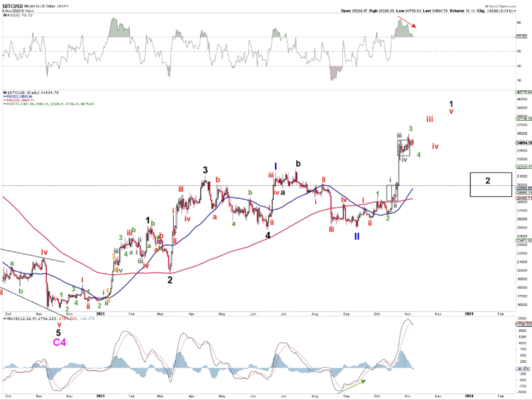
Task: Click the '$BTCUSD (Daily) 34894.78' price panel label
Action: point(33,92)
